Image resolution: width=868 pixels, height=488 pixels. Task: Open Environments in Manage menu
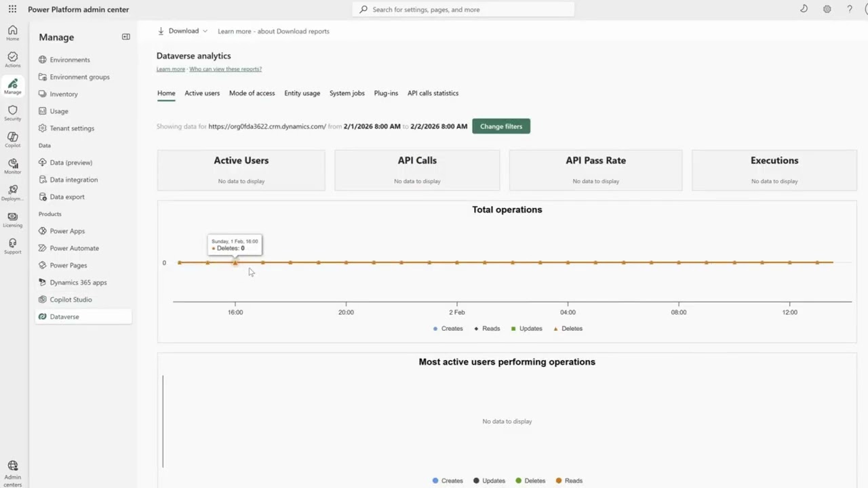[83, 60]
